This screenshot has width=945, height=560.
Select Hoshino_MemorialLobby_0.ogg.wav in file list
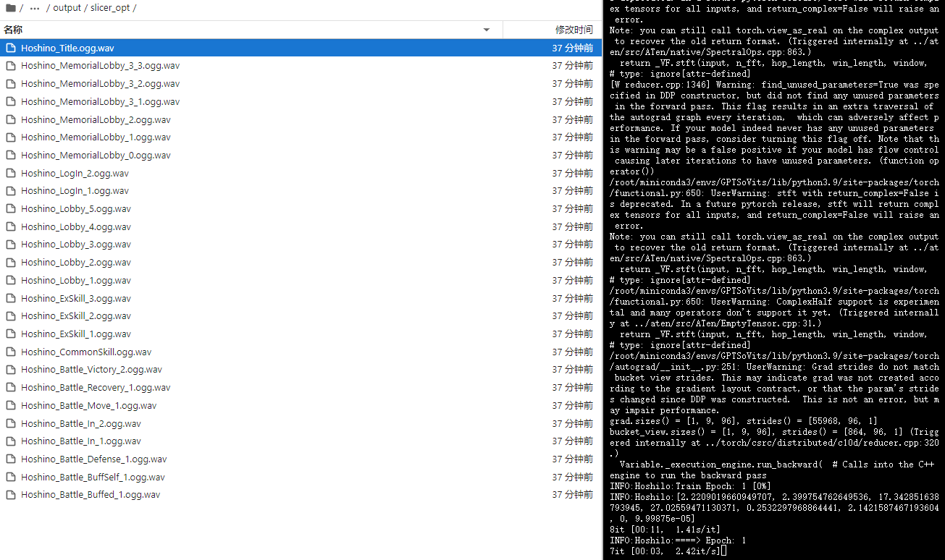point(96,156)
